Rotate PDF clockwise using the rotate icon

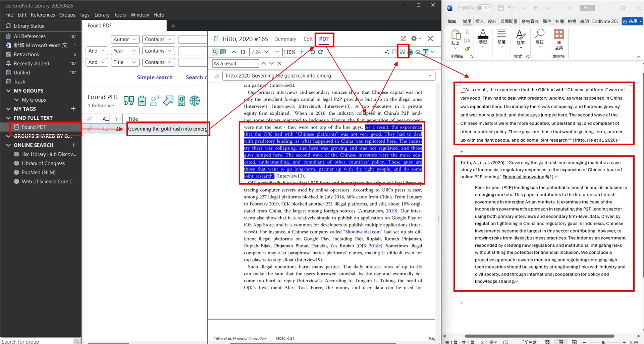click(321, 52)
